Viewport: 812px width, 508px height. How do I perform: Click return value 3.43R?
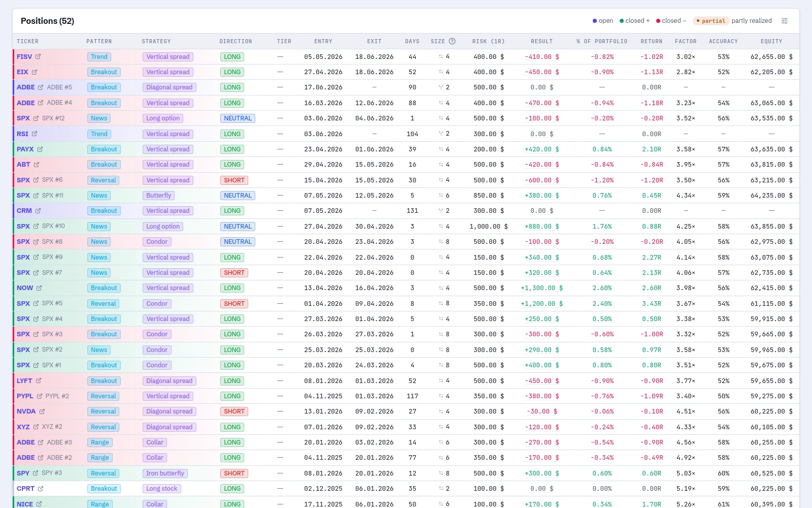[x=652, y=304]
